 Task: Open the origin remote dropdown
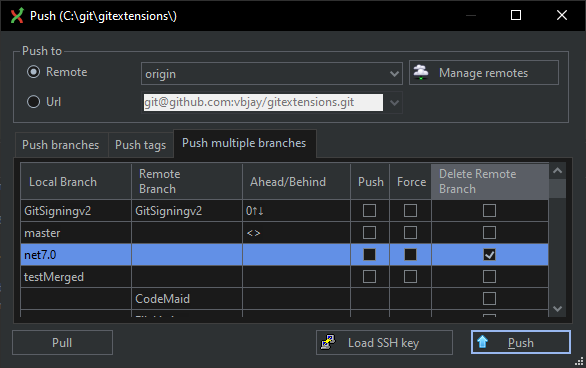point(394,74)
